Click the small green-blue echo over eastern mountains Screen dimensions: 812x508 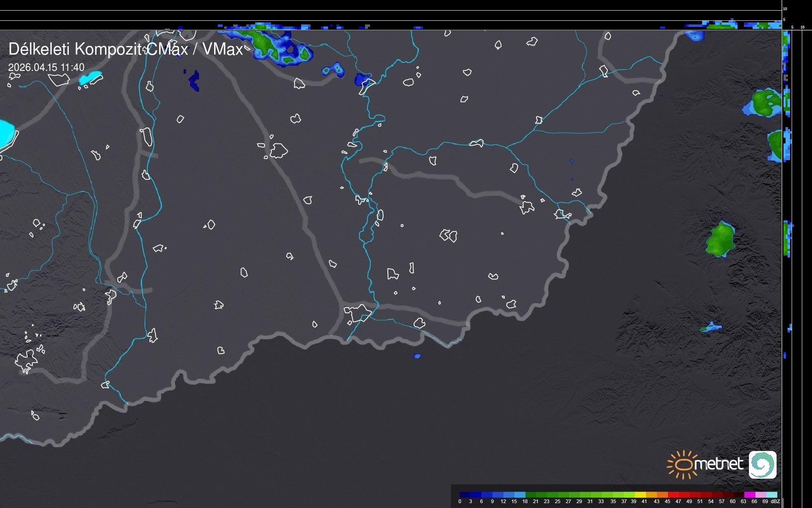pyautogui.click(x=711, y=327)
